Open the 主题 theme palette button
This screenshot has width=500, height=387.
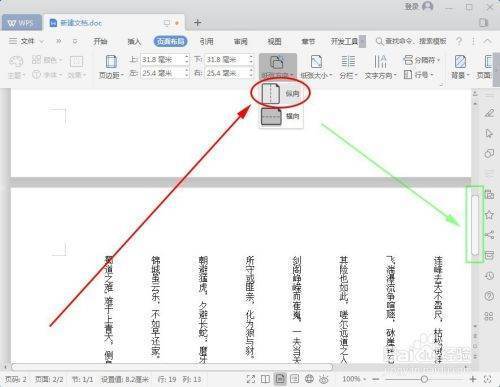(x=16, y=67)
